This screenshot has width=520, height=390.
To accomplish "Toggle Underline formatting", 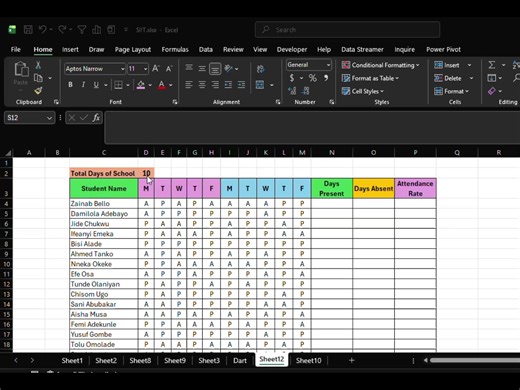I will [96, 85].
